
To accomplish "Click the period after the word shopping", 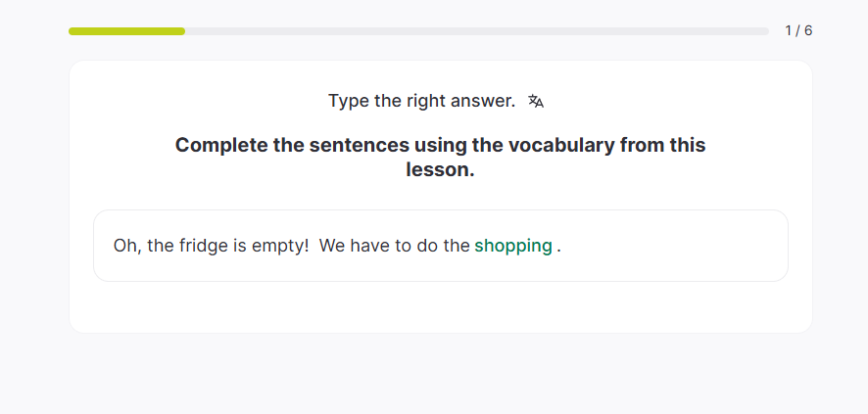I will 558,247.
